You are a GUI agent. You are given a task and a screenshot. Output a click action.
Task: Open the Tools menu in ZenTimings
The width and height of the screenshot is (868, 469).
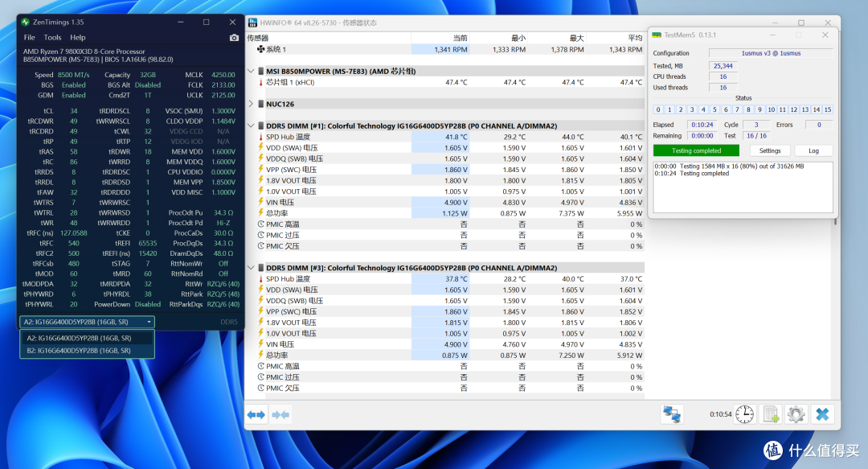click(x=52, y=38)
